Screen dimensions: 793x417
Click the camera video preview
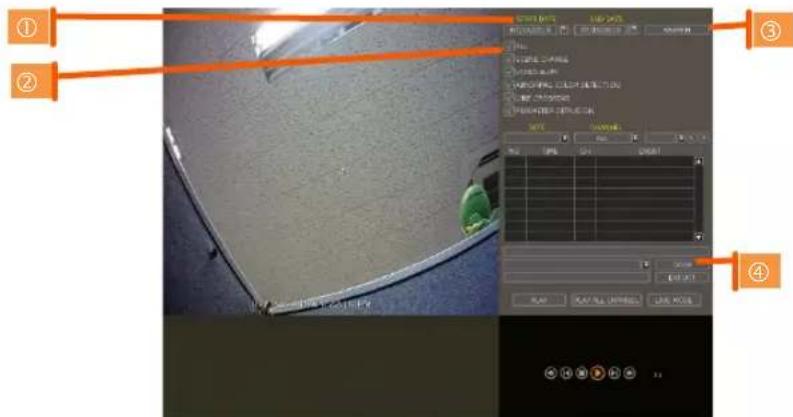click(331, 162)
